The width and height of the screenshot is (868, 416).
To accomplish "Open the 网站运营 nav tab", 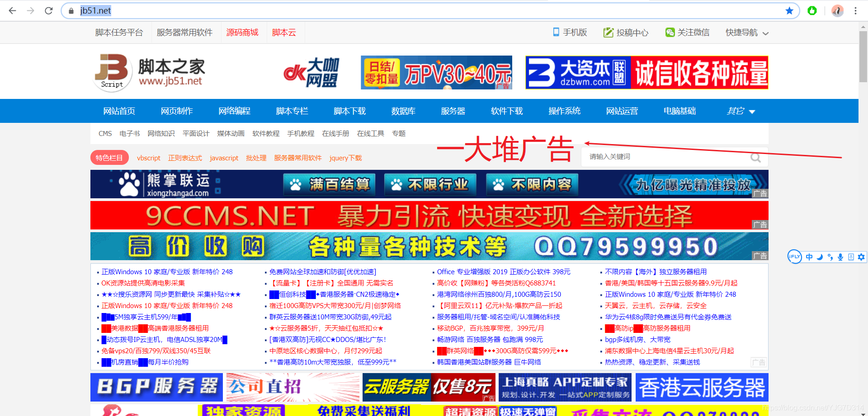I will pos(622,111).
